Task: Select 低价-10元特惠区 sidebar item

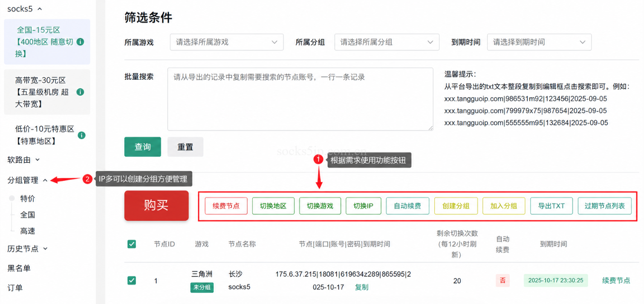Action: coord(47,135)
